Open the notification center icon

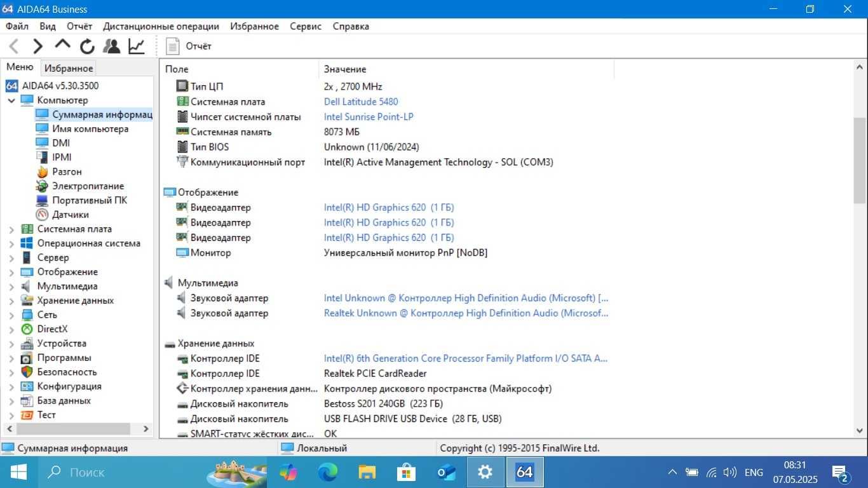pyautogui.click(x=841, y=473)
